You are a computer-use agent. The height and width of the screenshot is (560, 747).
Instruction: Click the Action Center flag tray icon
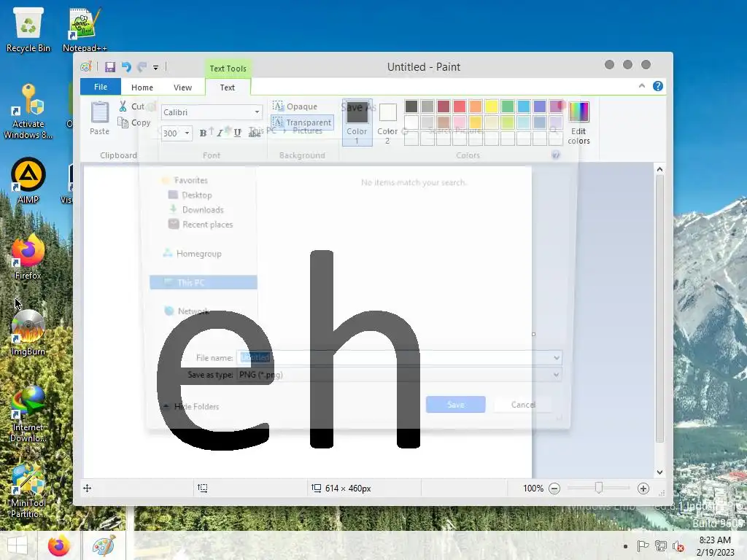click(643, 546)
